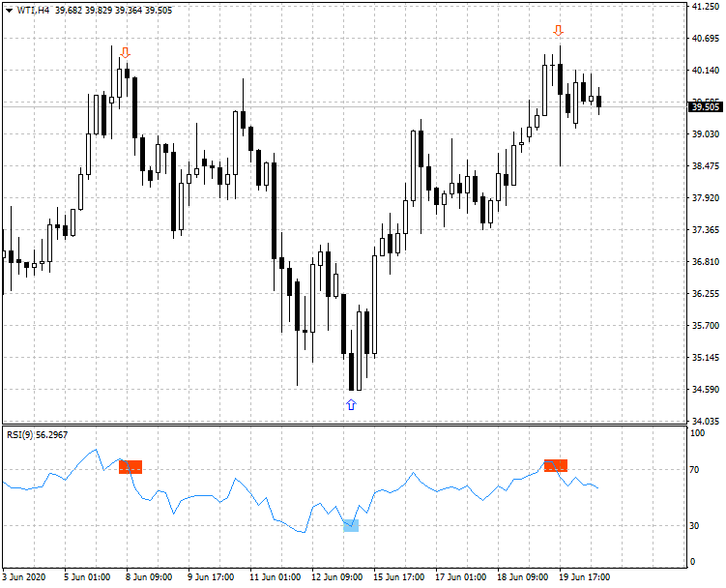The width and height of the screenshot is (726, 588).
Task: Click the 37.920 price scale label
Action: (x=705, y=198)
